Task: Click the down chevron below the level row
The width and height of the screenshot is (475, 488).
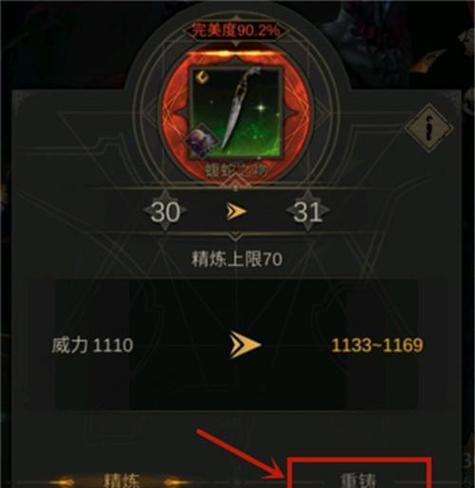Action: pos(236,237)
